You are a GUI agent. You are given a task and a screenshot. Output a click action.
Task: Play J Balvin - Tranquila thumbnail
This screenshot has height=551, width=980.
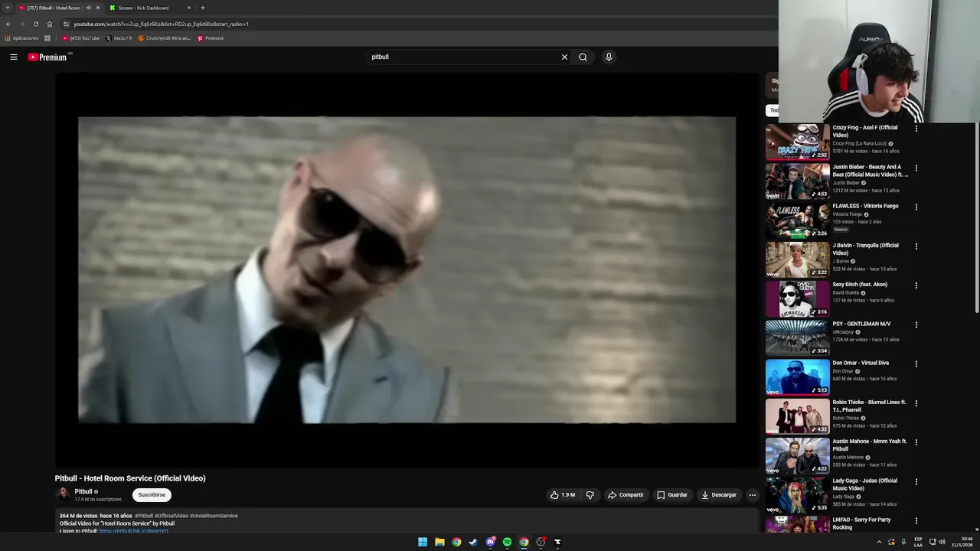[798, 259]
